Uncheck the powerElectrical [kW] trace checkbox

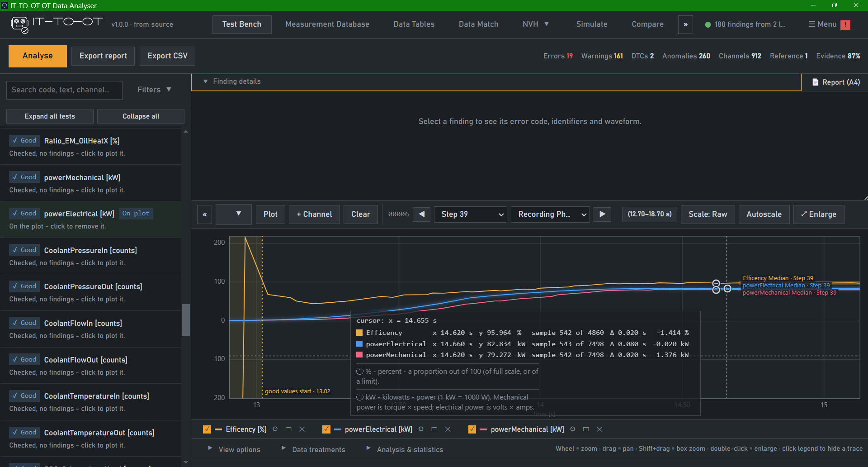click(326, 429)
